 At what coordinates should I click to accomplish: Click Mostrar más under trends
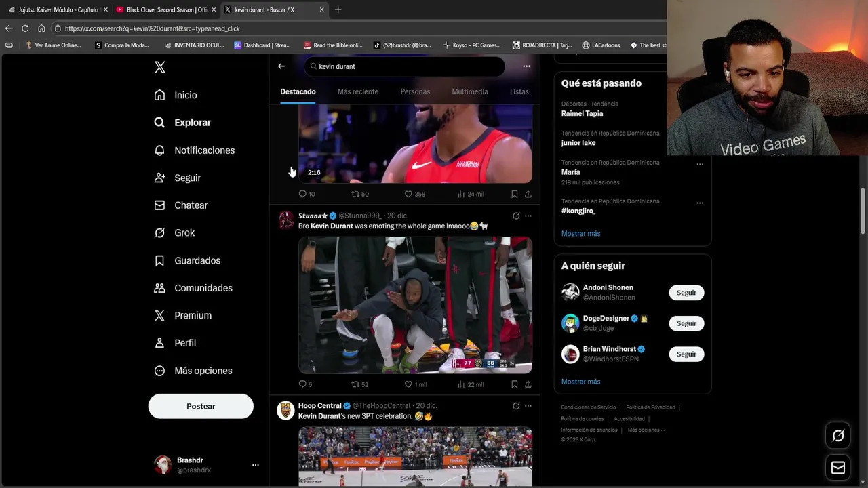pos(580,233)
